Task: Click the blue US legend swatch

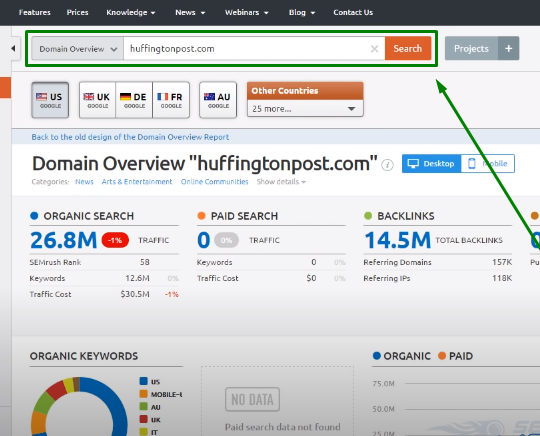Action: (144, 381)
